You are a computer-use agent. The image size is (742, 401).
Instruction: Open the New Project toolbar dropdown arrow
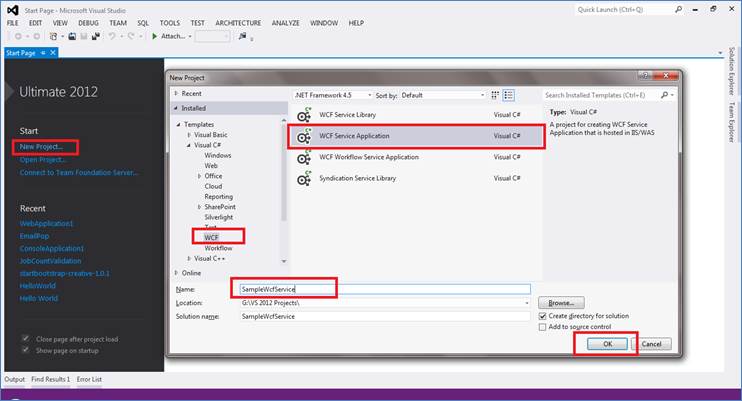tap(62, 36)
